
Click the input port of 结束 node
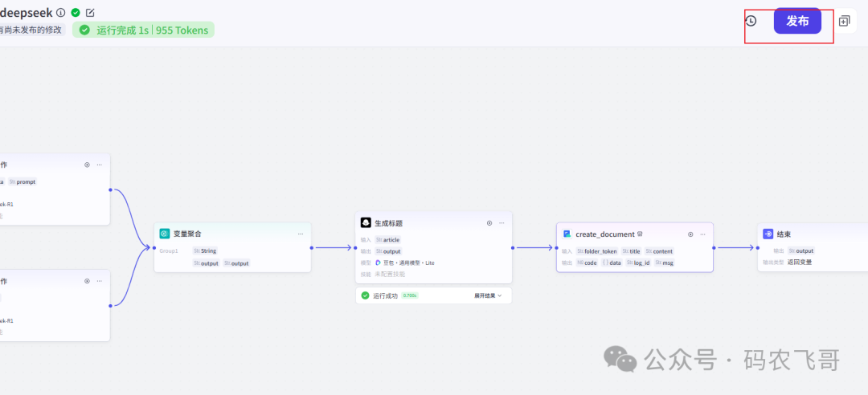point(757,248)
